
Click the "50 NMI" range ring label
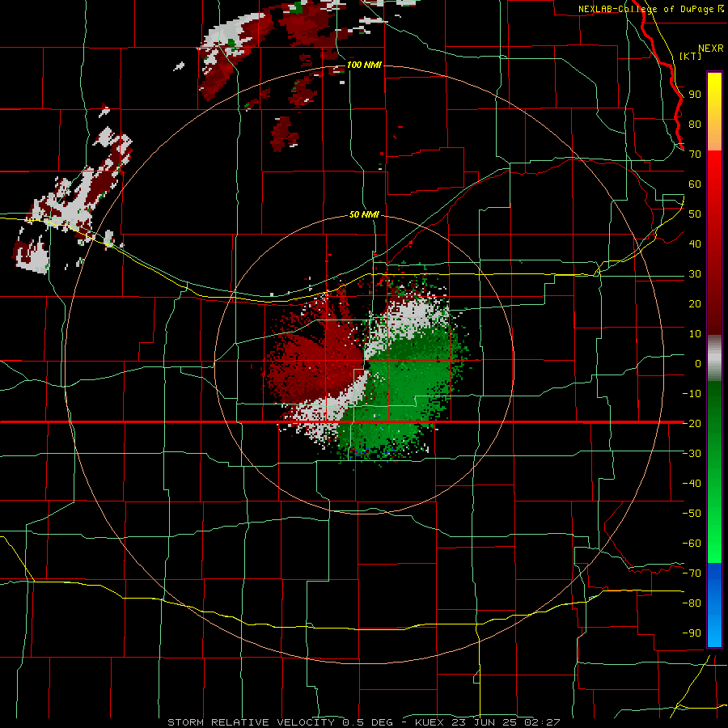[364, 214]
